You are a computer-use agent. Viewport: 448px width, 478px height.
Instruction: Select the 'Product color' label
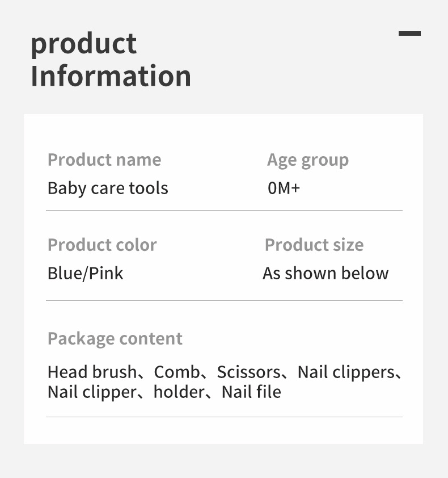coord(102,245)
